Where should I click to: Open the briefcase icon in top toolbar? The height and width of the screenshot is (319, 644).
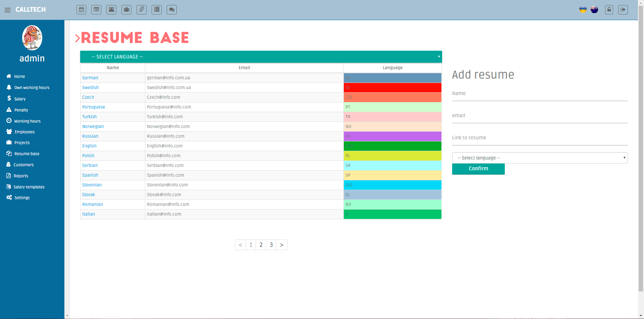[x=126, y=10]
